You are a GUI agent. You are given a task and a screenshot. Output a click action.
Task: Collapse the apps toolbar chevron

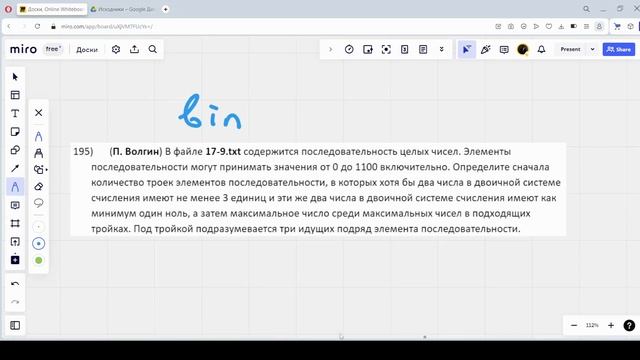331,49
